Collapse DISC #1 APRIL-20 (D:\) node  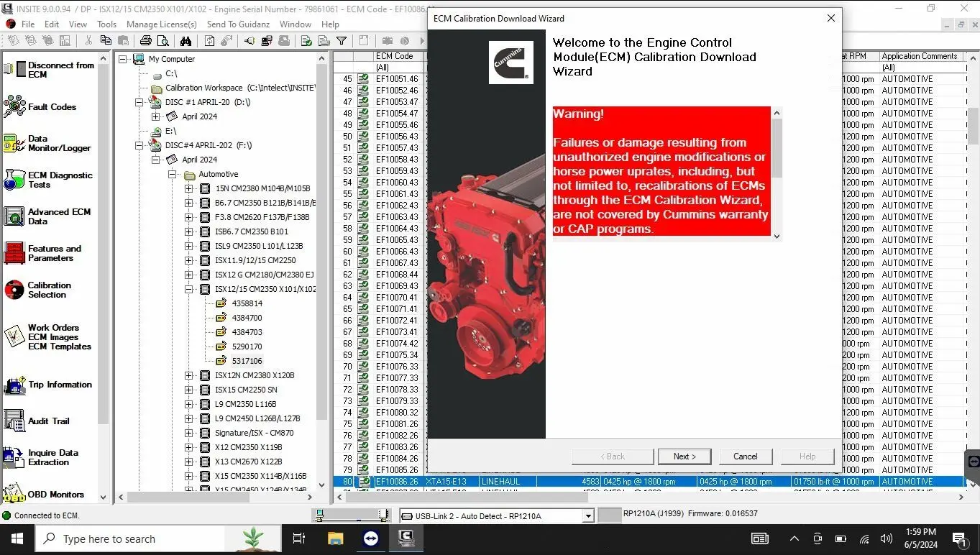coord(139,102)
